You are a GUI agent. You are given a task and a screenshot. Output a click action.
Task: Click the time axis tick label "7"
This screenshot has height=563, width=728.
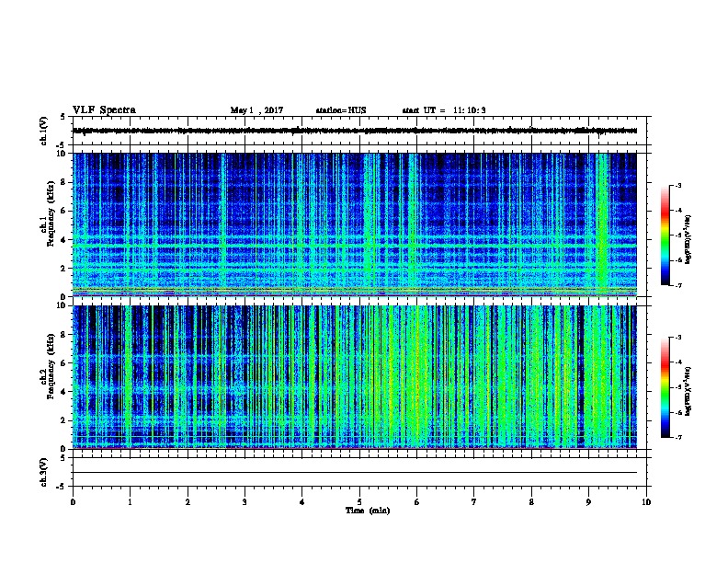click(x=474, y=502)
